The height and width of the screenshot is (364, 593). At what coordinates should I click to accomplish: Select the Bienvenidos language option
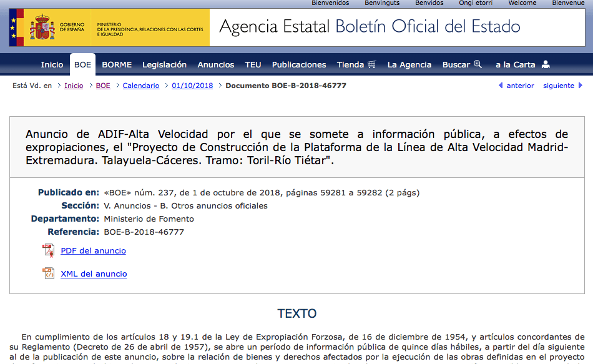[330, 3]
